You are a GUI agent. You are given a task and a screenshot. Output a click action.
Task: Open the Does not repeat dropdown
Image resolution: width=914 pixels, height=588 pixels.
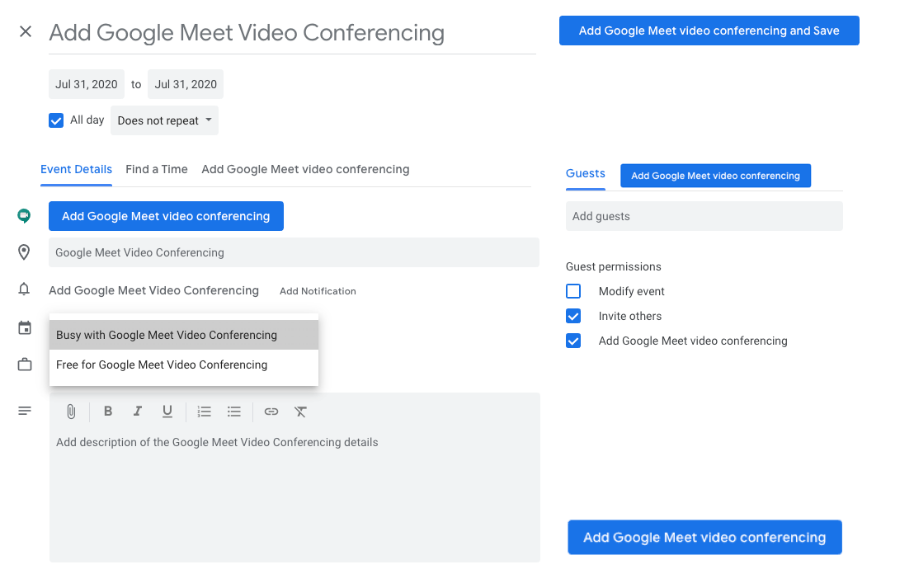point(164,120)
